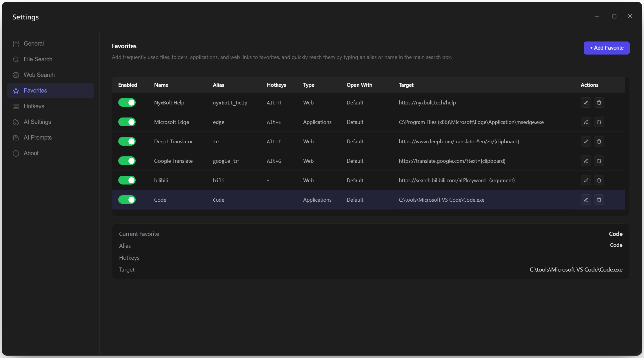Open the About page
The image size is (644, 358).
tap(51, 153)
